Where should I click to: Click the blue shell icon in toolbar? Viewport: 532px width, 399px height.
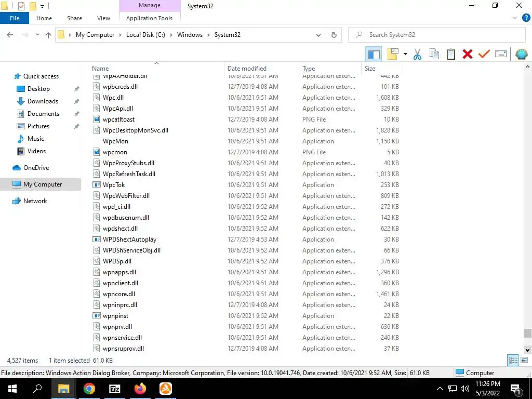click(522, 54)
